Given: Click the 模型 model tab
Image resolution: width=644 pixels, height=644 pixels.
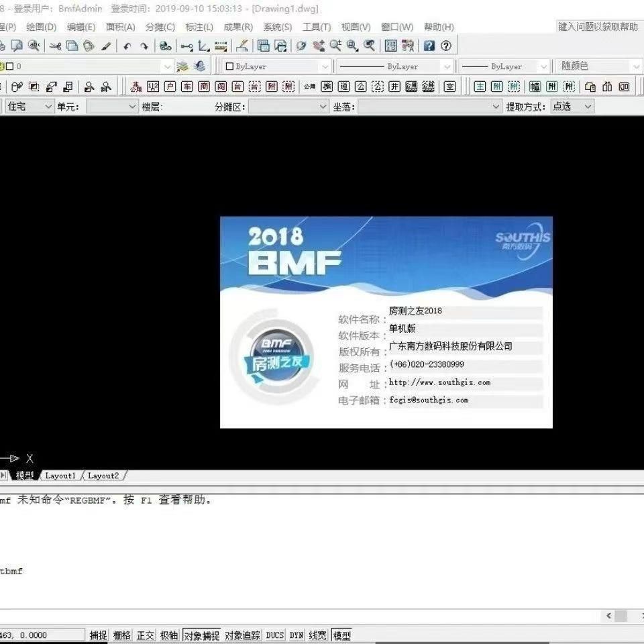Looking at the screenshot, I should 25,476.
